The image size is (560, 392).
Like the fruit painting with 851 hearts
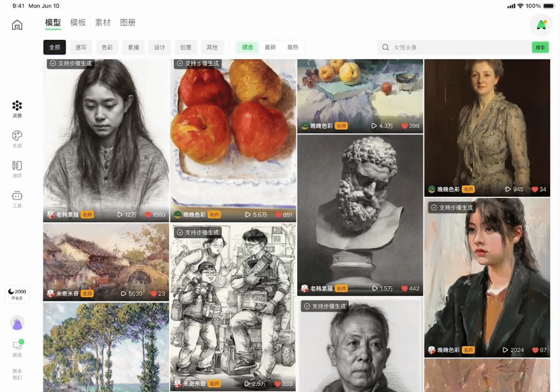click(279, 214)
